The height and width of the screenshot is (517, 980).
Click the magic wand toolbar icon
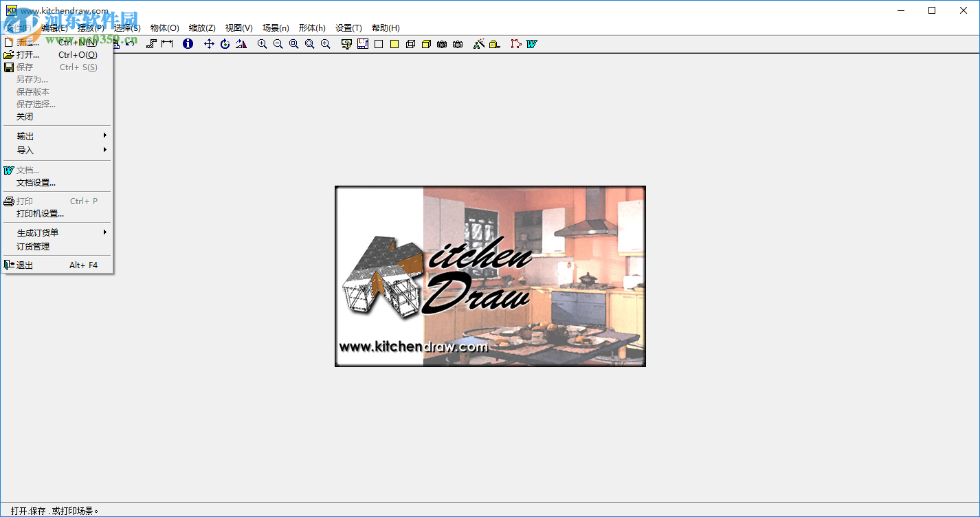pyautogui.click(x=479, y=44)
